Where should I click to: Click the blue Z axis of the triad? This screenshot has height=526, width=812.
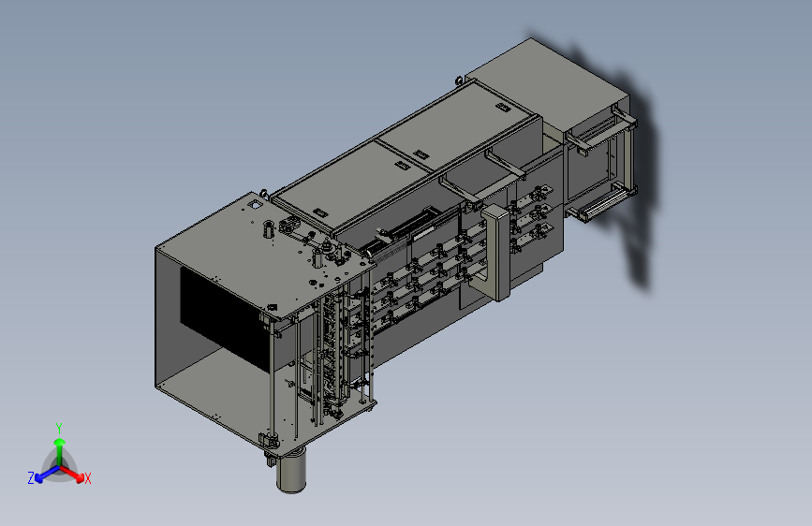point(47,475)
